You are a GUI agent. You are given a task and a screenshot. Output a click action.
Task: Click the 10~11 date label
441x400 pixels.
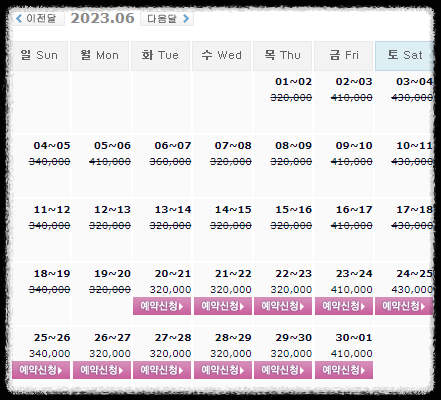(414, 146)
